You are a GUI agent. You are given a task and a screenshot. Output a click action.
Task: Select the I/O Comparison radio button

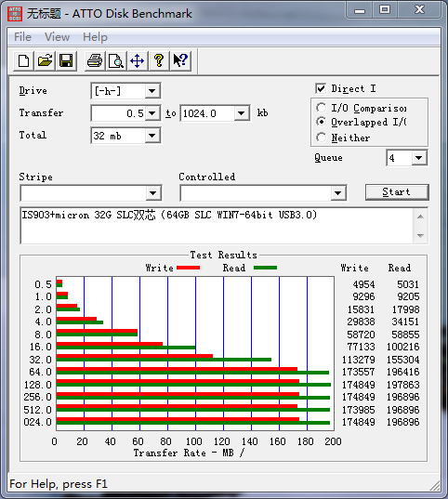click(x=321, y=108)
